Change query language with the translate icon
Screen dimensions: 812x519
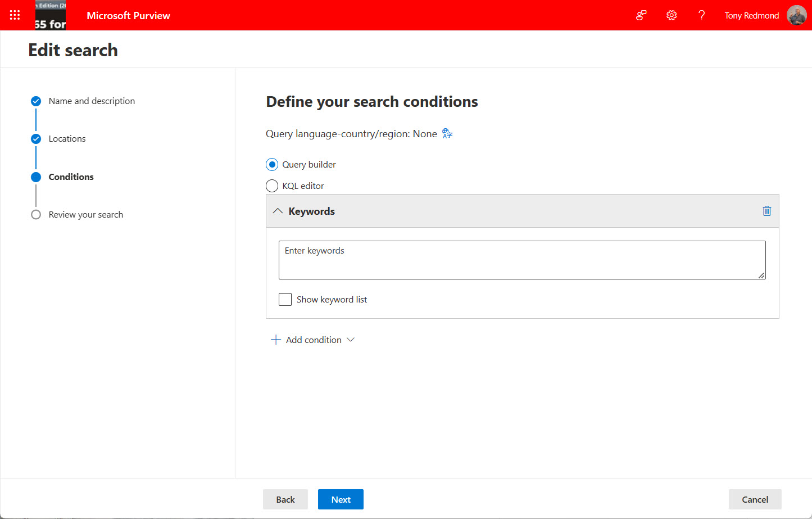[x=447, y=133]
